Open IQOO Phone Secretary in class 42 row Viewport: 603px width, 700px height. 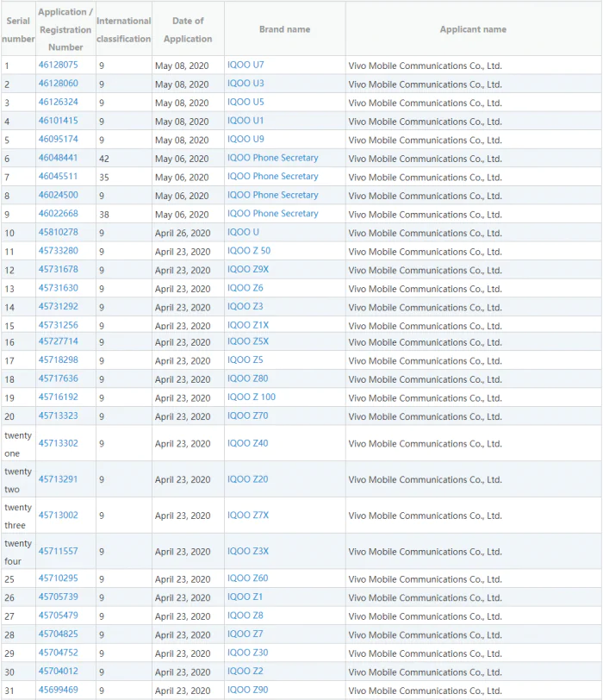coord(273,158)
